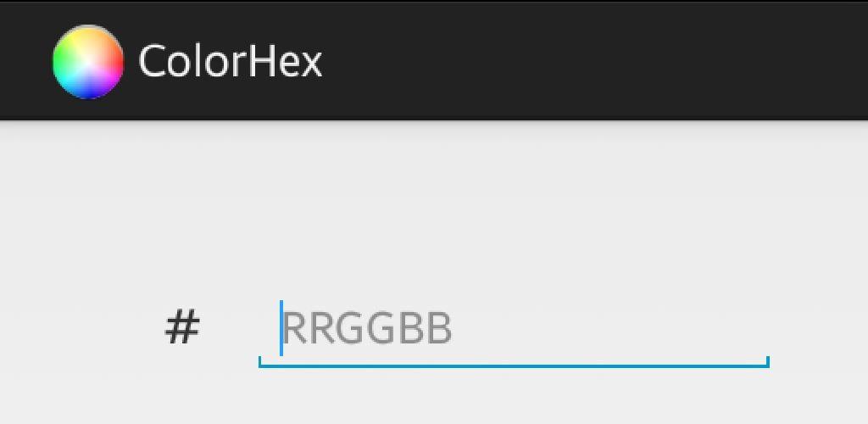Select the RRGGBB placeholder text
The image size is (868, 424).
[x=368, y=329]
